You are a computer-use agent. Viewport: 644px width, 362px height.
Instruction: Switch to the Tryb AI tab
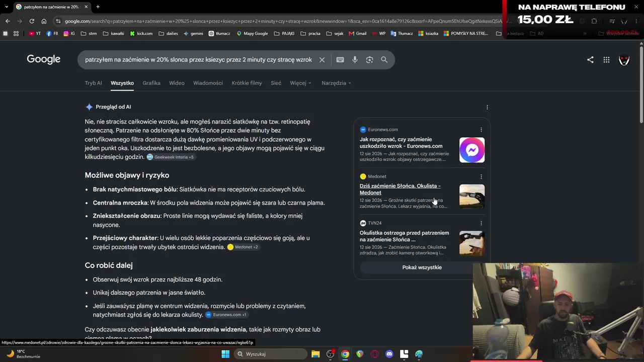point(93,83)
